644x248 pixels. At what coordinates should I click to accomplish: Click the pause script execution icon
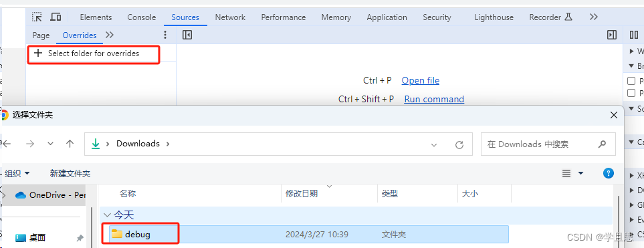click(634, 35)
